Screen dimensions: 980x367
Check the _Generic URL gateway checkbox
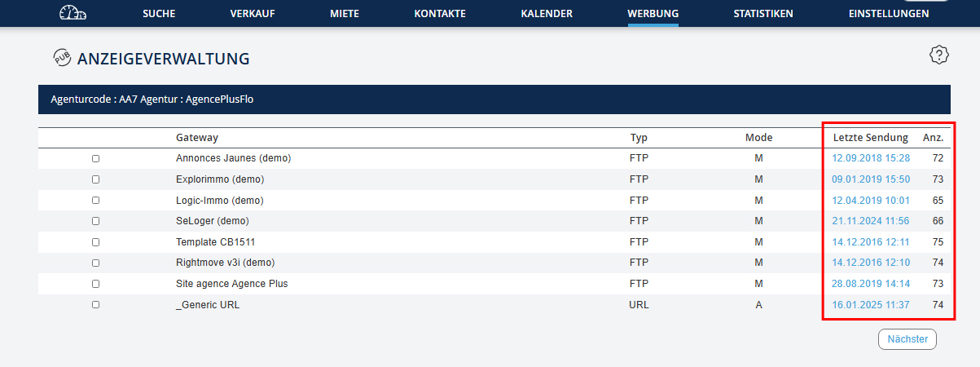pos(95,304)
